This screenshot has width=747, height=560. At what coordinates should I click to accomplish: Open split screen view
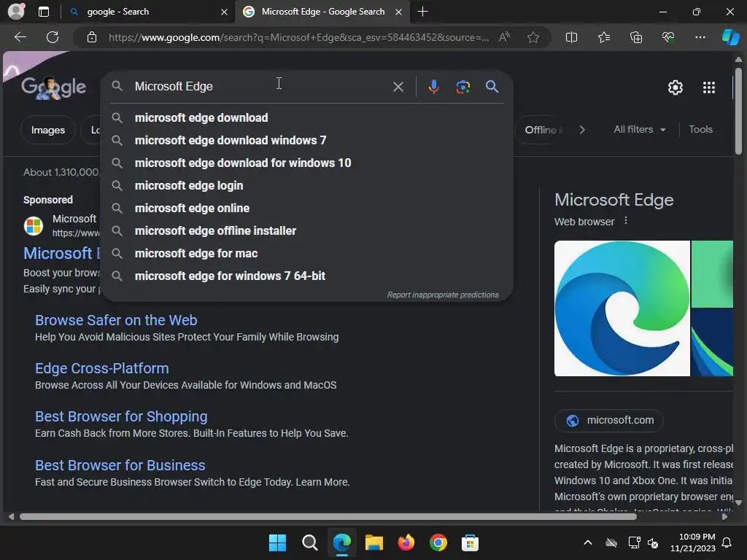[571, 37]
